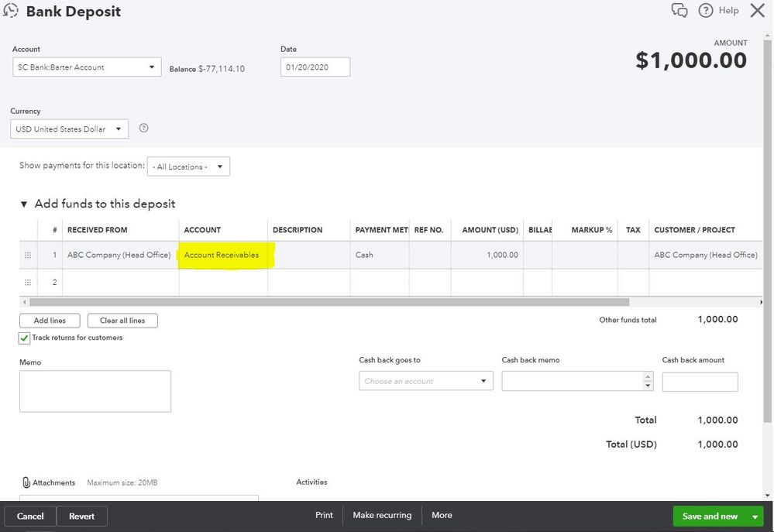Click the Ref No. cell in line 1
Viewport: 774px width, 532px height.
(430, 255)
